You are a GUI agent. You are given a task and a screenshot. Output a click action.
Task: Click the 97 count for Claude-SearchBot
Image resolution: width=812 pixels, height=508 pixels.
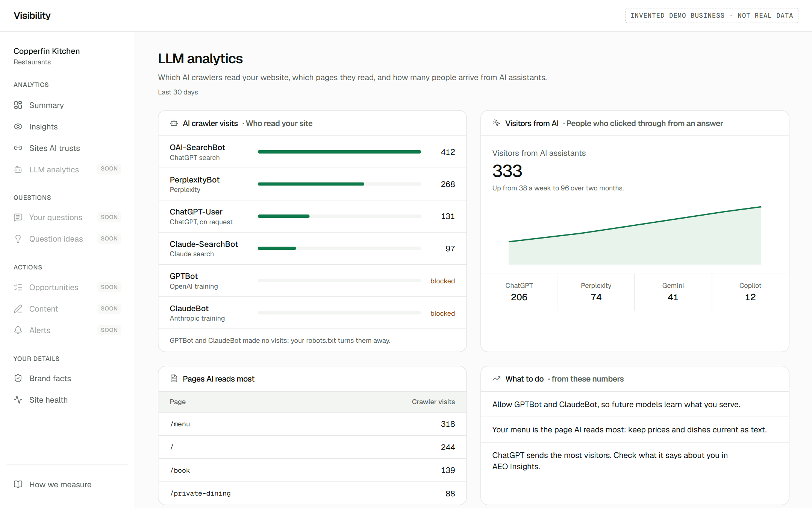coord(450,249)
